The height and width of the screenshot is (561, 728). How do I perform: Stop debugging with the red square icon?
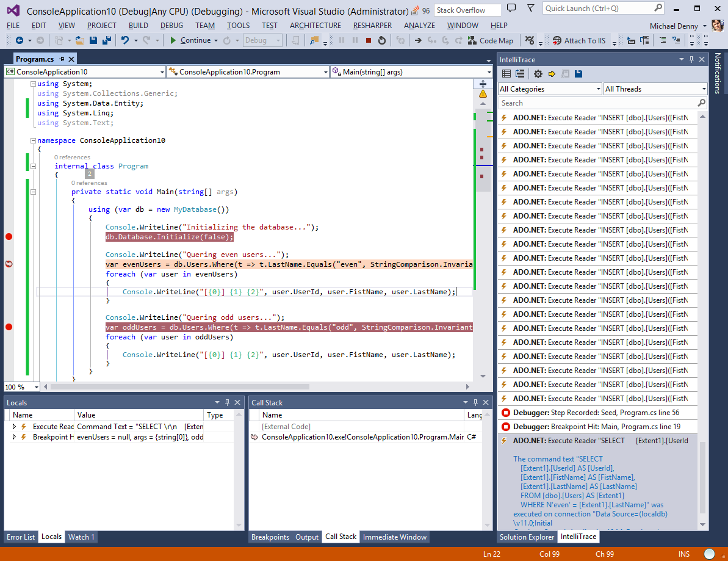[x=368, y=40]
